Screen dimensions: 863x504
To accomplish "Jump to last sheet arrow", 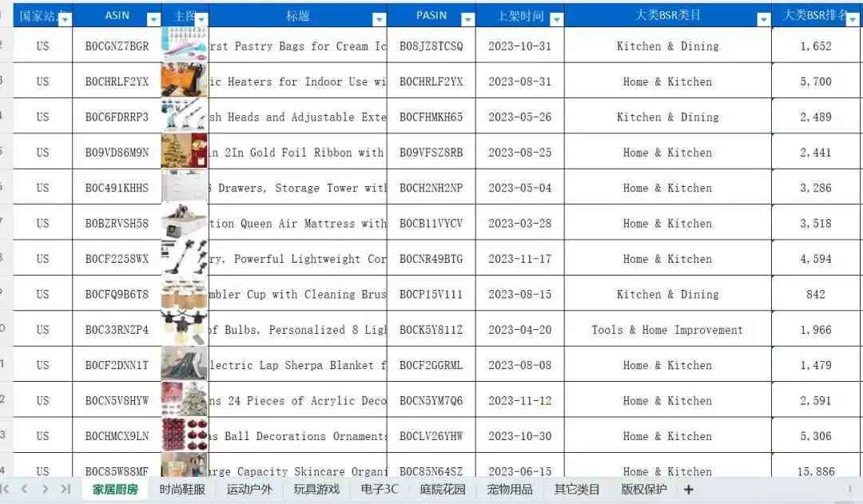I will click(66, 489).
